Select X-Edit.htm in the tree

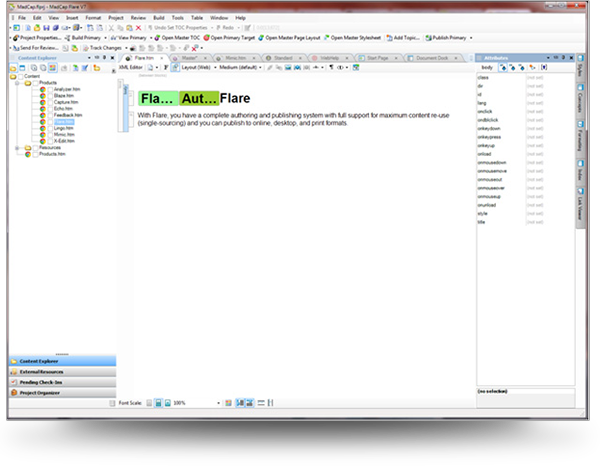click(64, 141)
